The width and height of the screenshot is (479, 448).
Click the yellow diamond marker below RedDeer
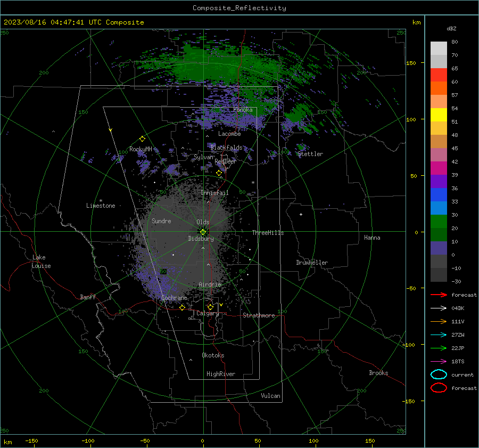[x=219, y=173]
